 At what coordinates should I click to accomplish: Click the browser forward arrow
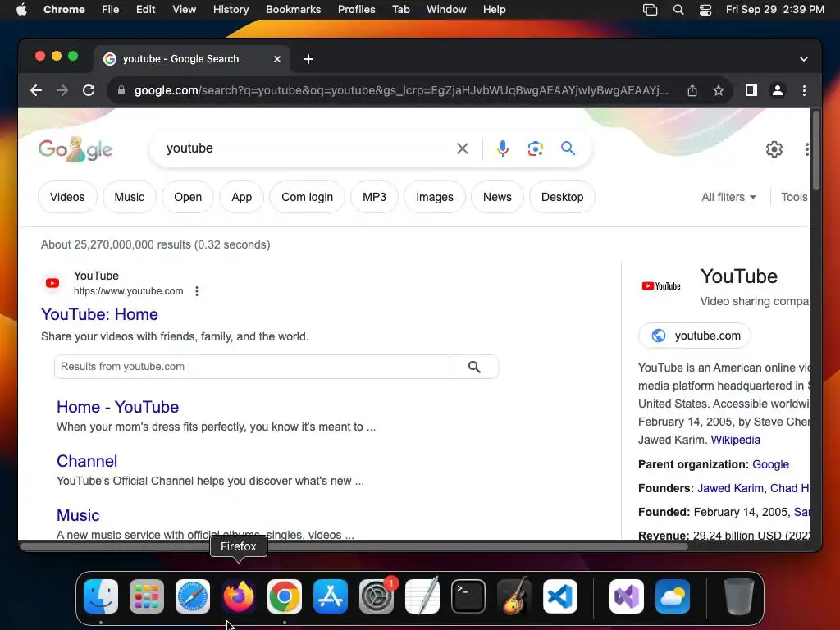[x=62, y=90]
